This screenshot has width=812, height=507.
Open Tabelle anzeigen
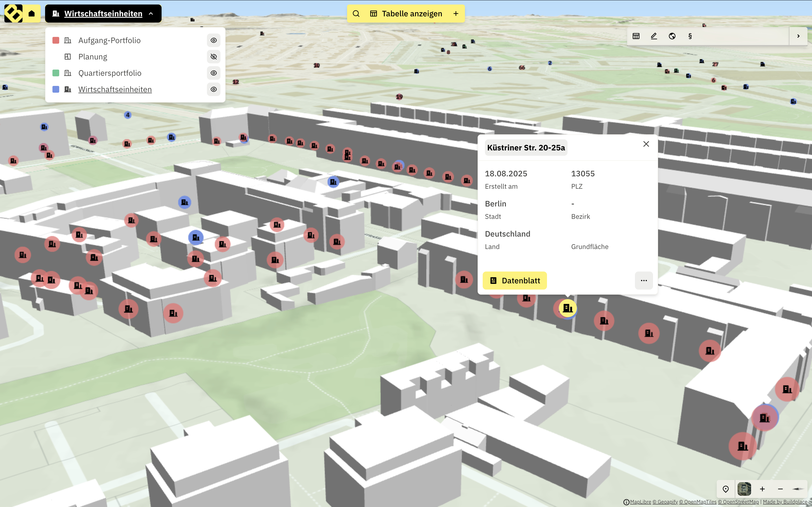411,14
